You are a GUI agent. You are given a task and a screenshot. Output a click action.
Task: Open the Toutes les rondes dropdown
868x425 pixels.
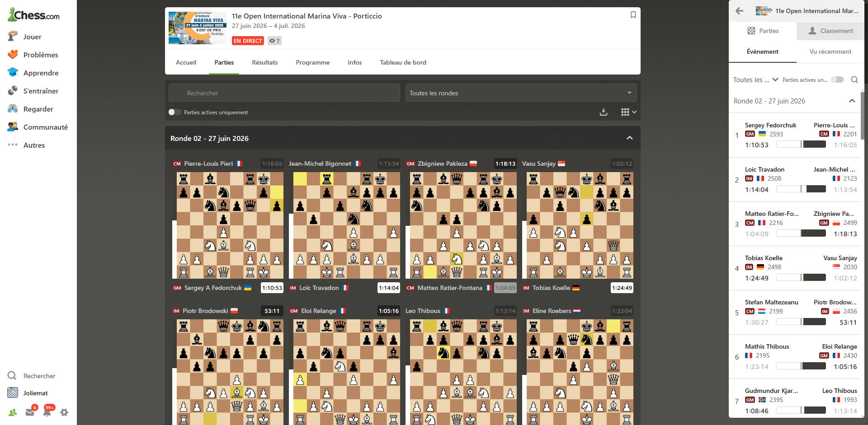521,93
